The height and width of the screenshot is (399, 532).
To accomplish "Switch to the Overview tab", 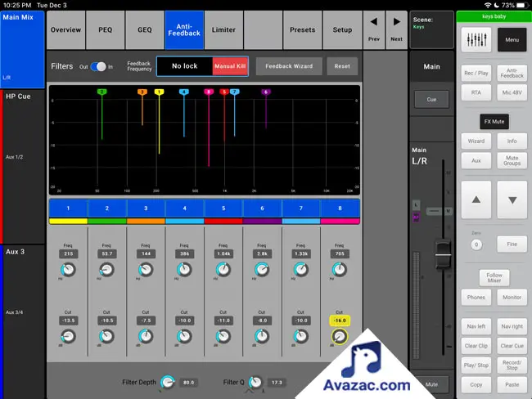I will click(x=65, y=29).
